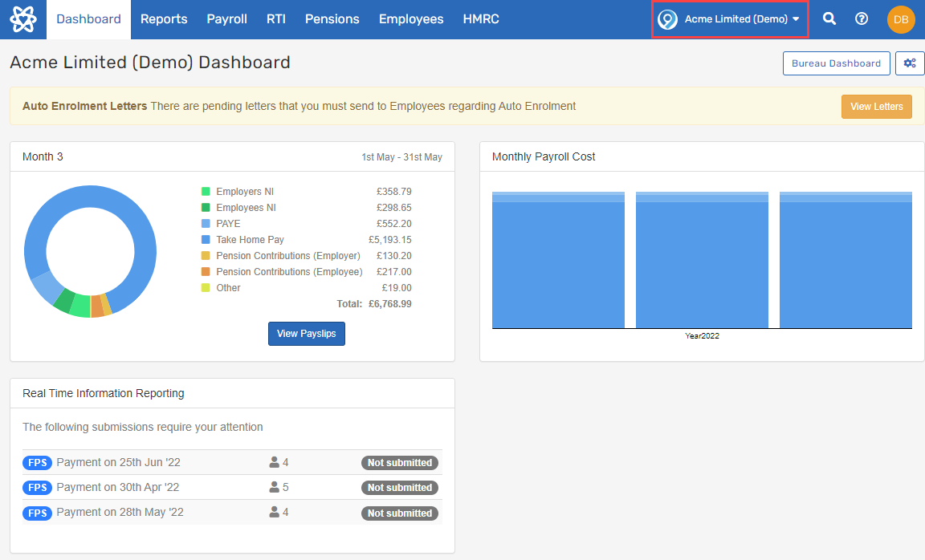
Task: Go to the HMRC section
Action: tap(481, 19)
